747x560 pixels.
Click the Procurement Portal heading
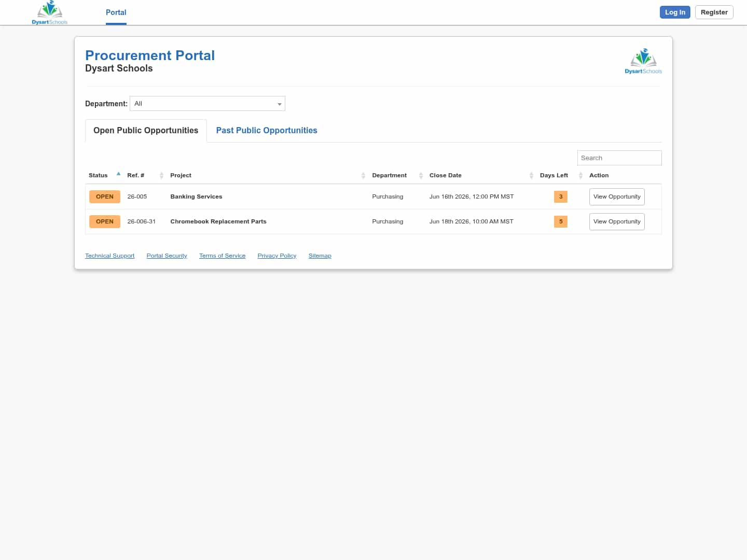[x=150, y=55]
